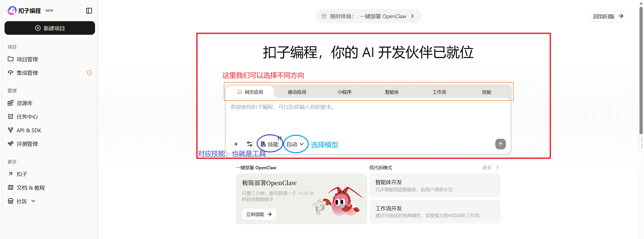Click the 扣子 arrow icon

11,174
